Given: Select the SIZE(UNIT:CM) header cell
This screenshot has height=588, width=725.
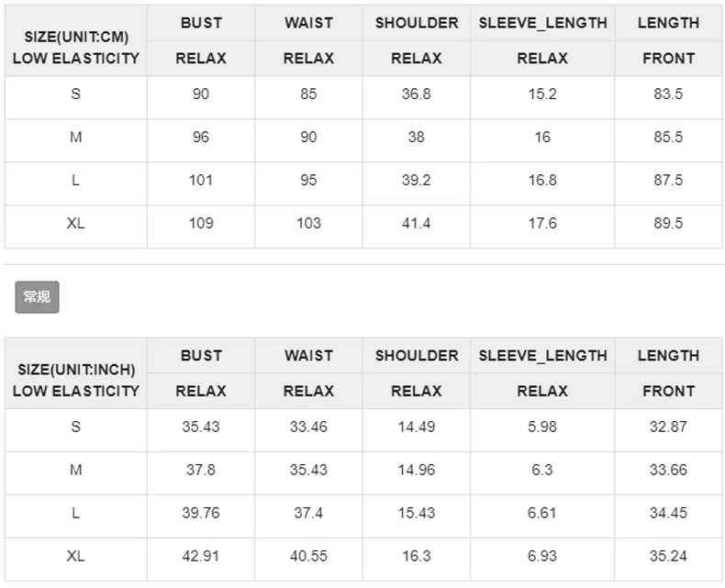Looking at the screenshot, I should point(76,40).
